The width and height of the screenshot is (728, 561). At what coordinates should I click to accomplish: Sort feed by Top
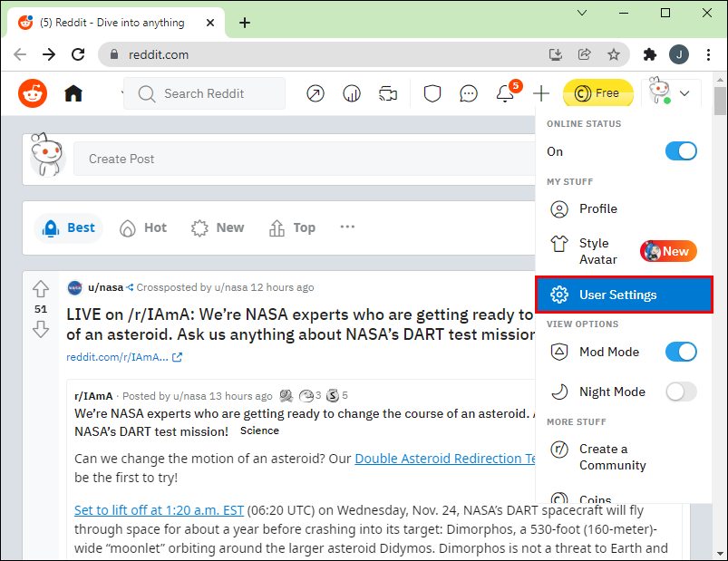point(292,227)
